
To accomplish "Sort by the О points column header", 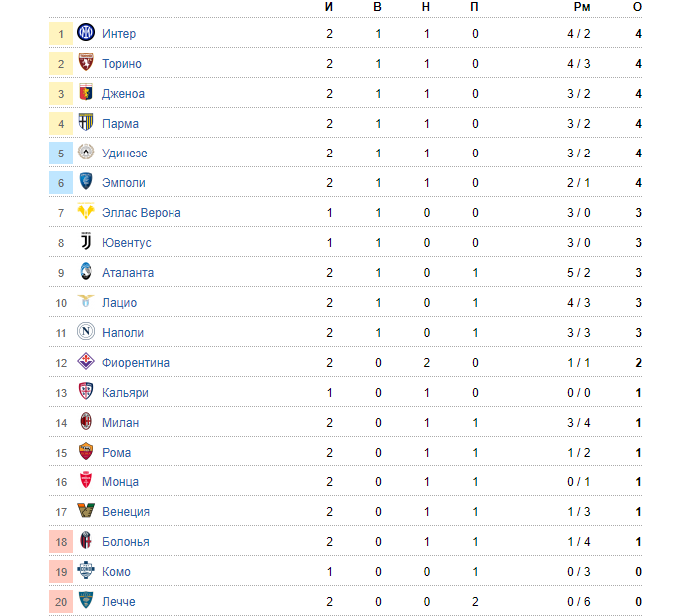I will [x=637, y=7].
